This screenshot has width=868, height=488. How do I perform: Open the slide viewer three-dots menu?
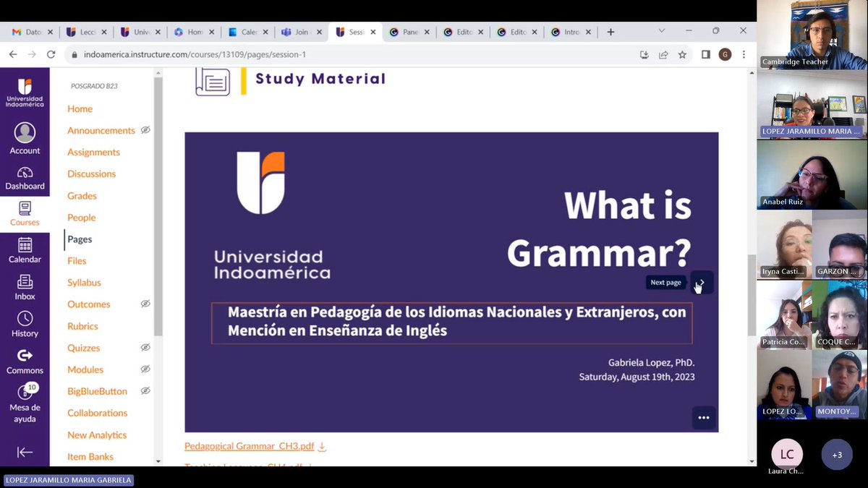click(704, 417)
